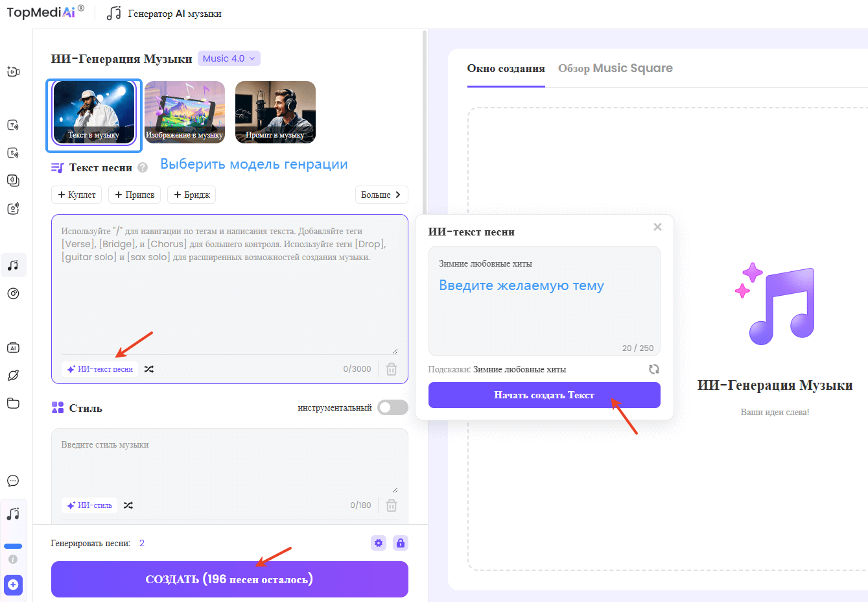
Task: Click the ИИ-текст песни button
Action: point(100,369)
